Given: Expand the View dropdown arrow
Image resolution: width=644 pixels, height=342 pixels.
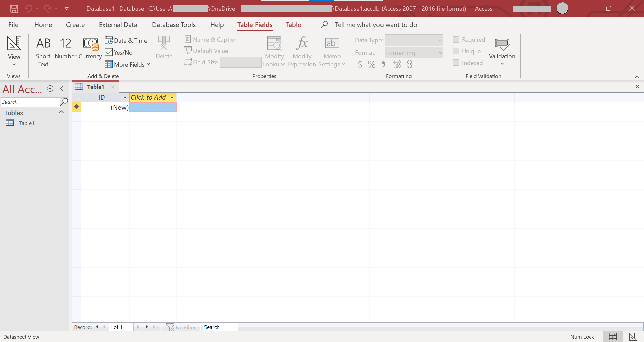Looking at the screenshot, I should click(x=14, y=64).
